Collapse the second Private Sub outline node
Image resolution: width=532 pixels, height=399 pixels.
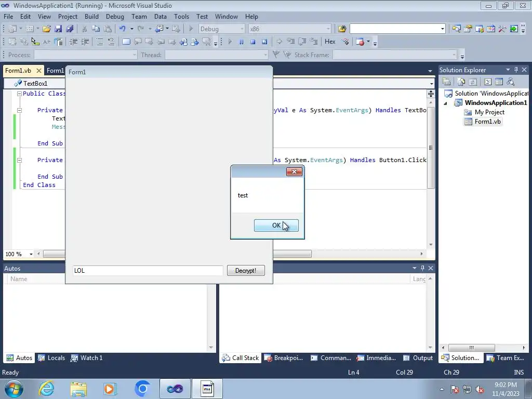point(19,160)
